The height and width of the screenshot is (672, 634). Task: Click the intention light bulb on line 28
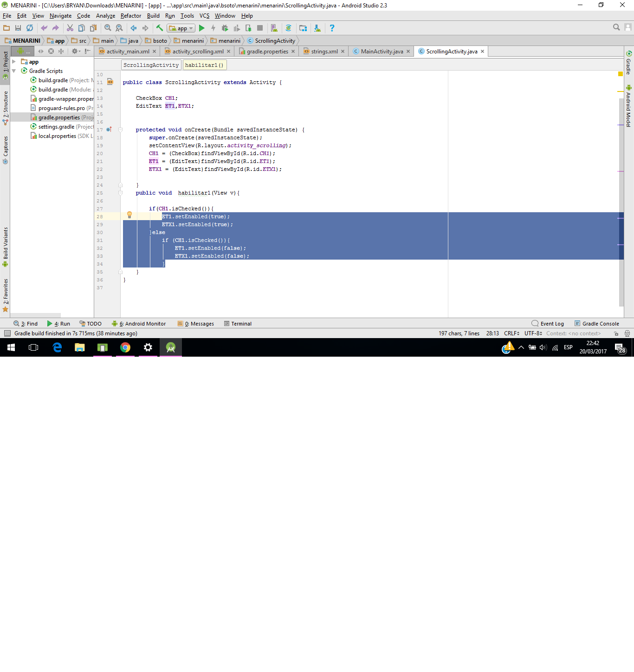(129, 215)
